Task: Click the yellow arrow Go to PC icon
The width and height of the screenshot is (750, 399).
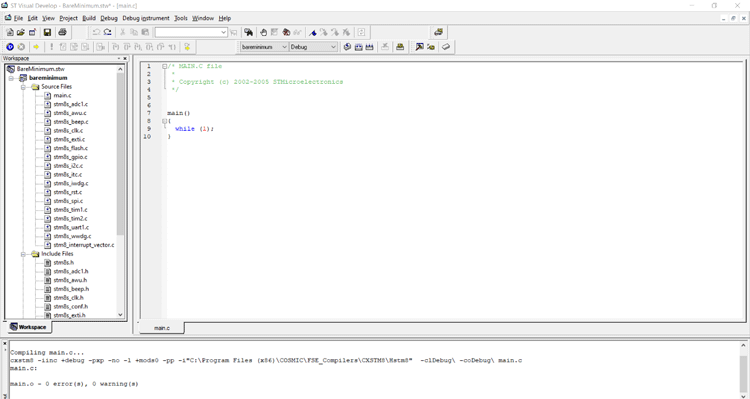Action: tap(36, 47)
